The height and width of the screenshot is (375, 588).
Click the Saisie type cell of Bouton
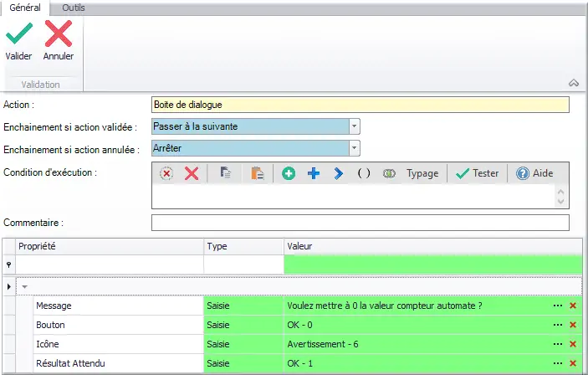click(243, 325)
